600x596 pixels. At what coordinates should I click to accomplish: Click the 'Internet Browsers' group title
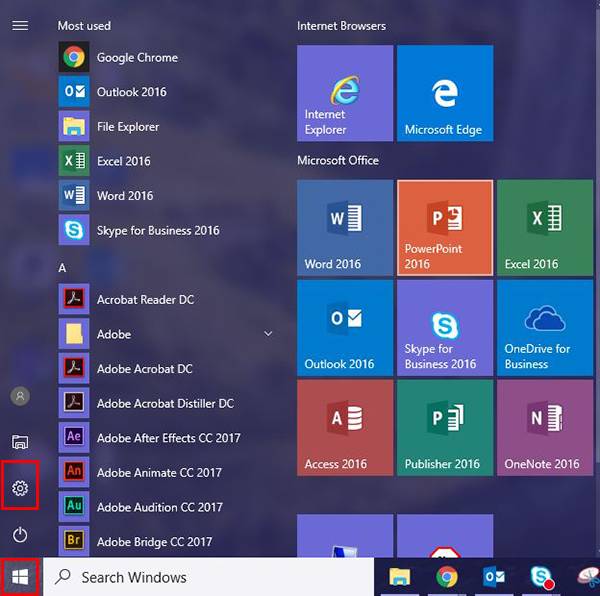pos(341,26)
